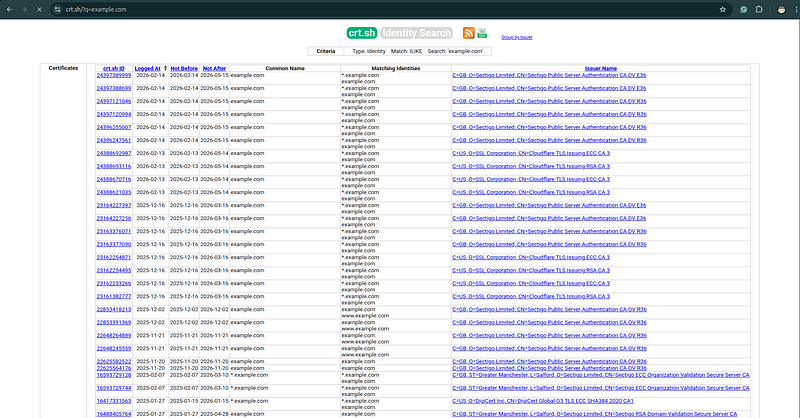This screenshot has height=418, width=800.
Task: Open certificate ID 24397389999
Action: (x=114, y=75)
